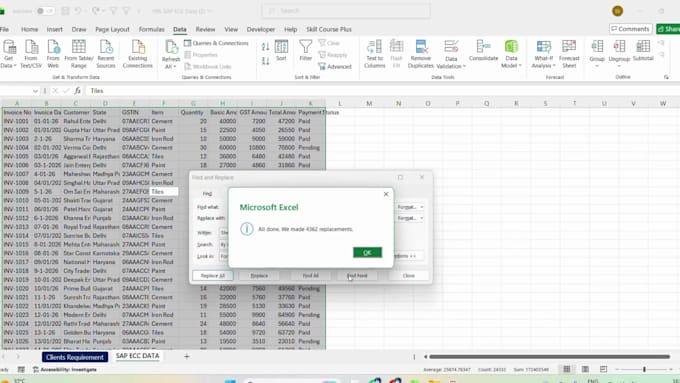Click Accessibility: Investigate in status bar
Image resolution: width=680 pixels, height=383 pixels.
pos(65,370)
